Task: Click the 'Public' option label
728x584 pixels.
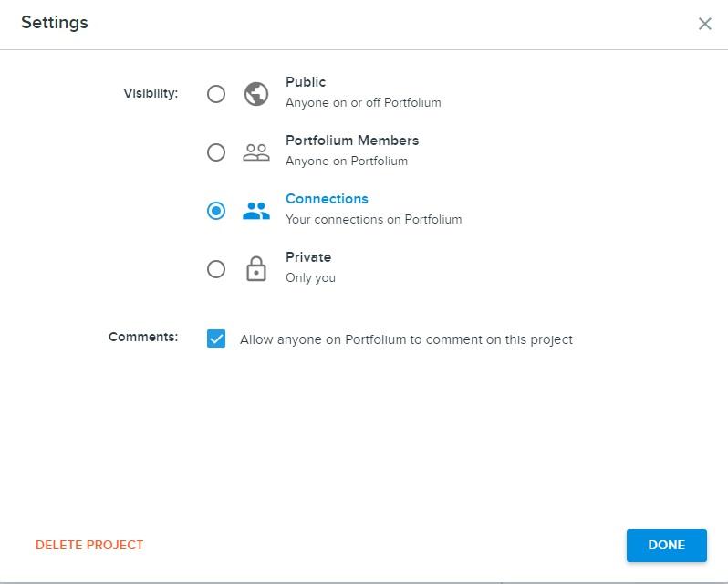Action: 306,82
